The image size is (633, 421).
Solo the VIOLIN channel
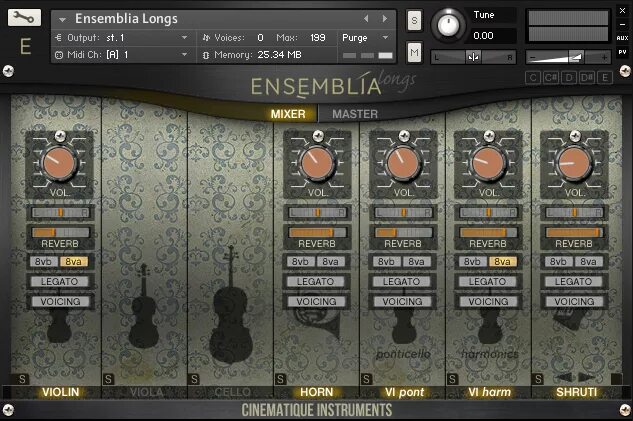coord(23,379)
